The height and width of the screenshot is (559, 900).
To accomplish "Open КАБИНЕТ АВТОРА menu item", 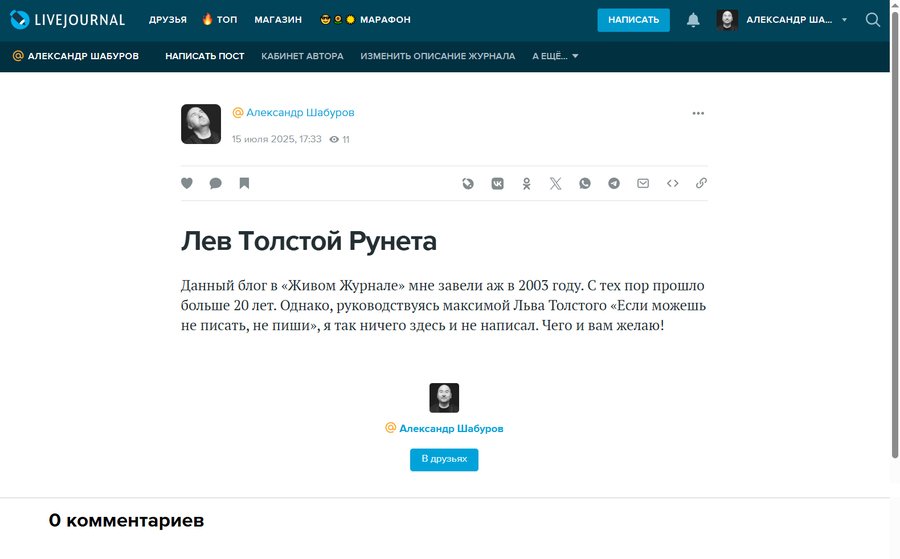I will [302, 56].
